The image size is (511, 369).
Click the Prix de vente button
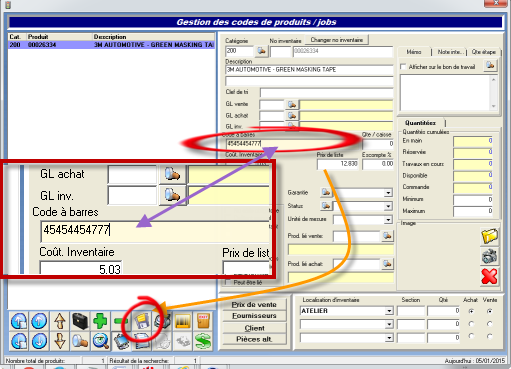click(254, 304)
